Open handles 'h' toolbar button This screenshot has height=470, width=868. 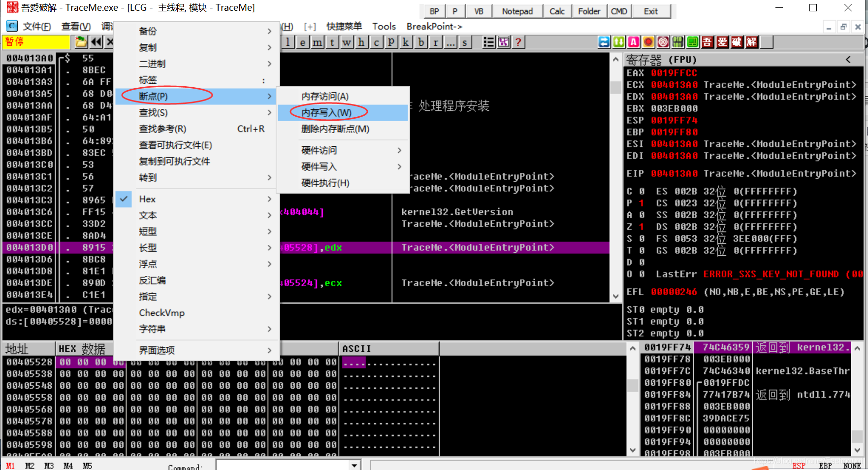pyautogui.click(x=362, y=42)
